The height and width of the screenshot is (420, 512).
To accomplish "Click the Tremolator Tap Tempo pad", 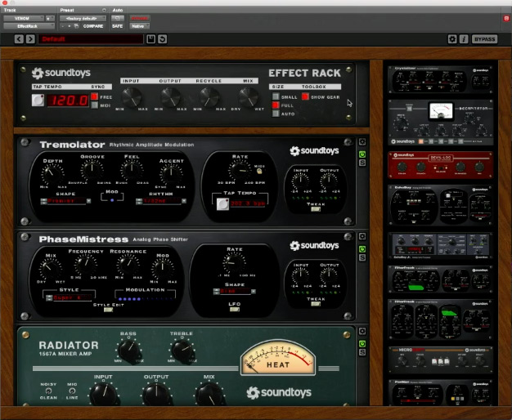I will [x=222, y=204].
